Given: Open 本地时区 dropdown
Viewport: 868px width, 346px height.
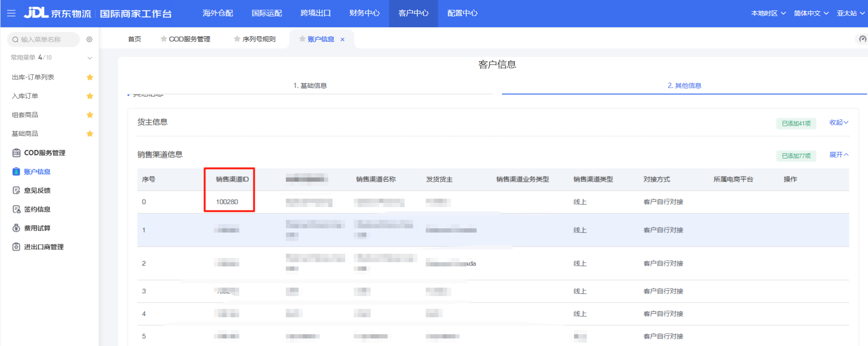Looking at the screenshot, I should pyautogui.click(x=768, y=13).
